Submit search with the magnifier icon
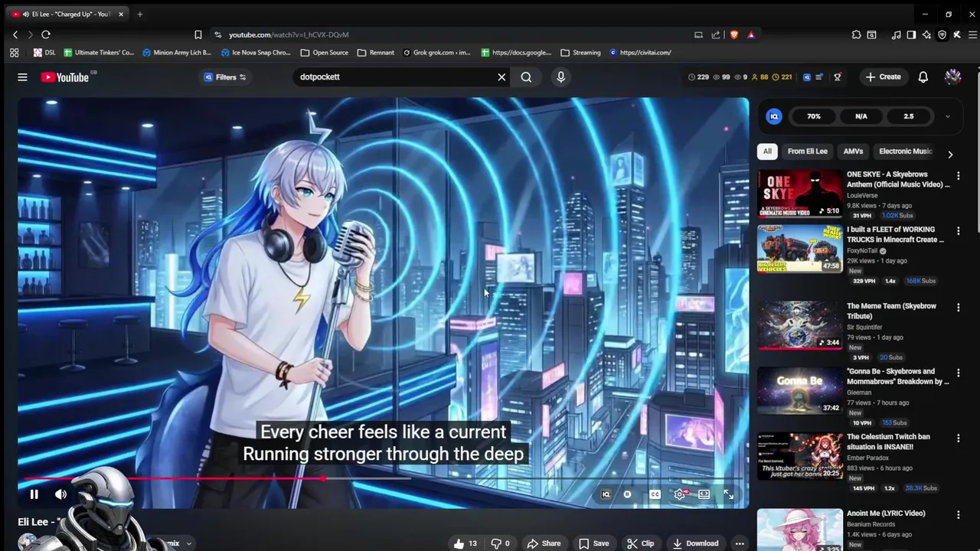980x551 pixels. (526, 77)
